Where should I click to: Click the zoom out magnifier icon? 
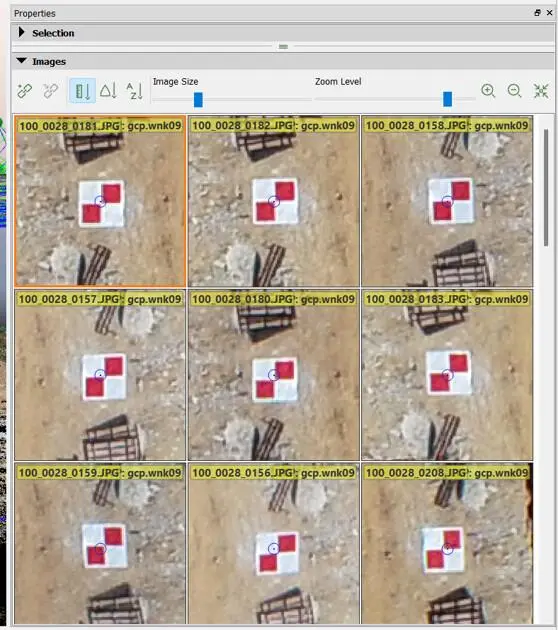pyautogui.click(x=514, y=90)
